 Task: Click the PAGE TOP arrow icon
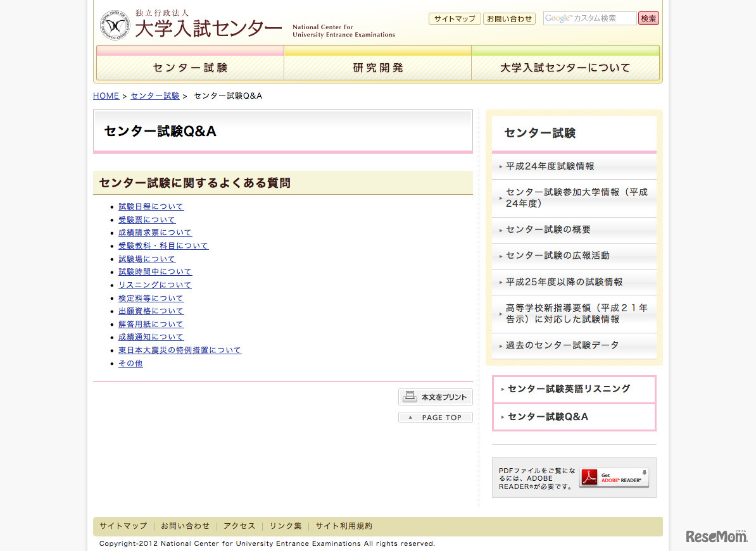coord(411,417)
